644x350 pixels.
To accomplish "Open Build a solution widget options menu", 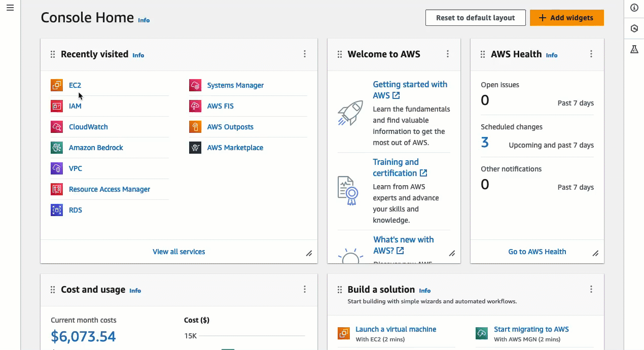I will pyautogui.click(x=591, y=289).
